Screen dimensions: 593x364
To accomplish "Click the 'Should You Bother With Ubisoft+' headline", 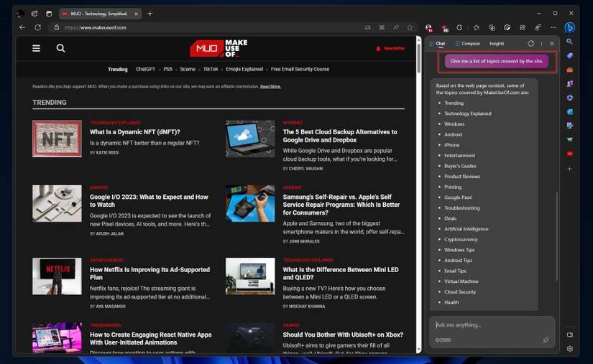I will [x=343, y=335].
